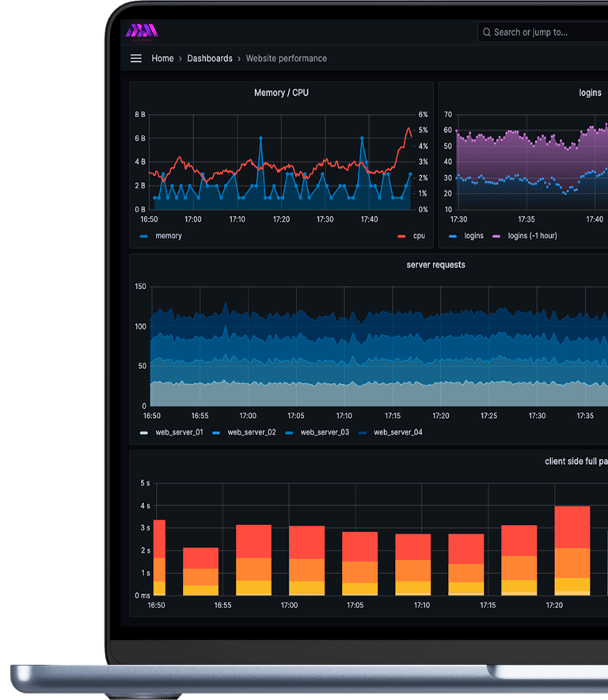608x700 pixels.
Task: Toggle the memory series in legend
Action: [169, 236]
